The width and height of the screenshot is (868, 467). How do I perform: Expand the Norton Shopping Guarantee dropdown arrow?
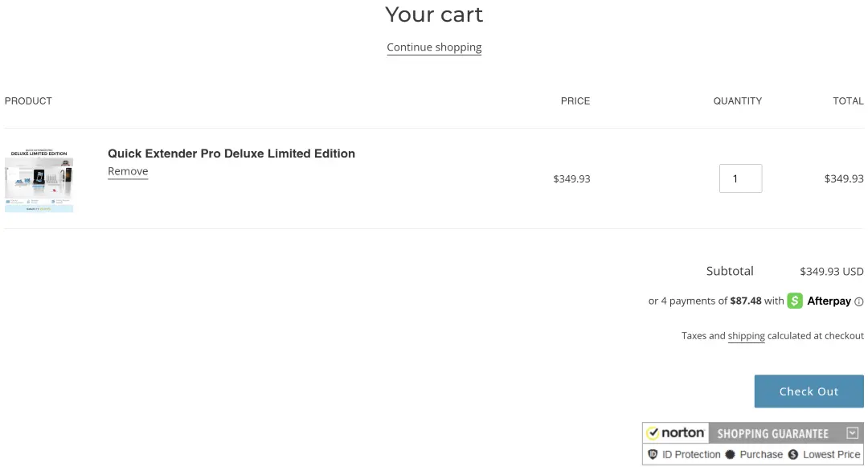[x=853, y=433]
